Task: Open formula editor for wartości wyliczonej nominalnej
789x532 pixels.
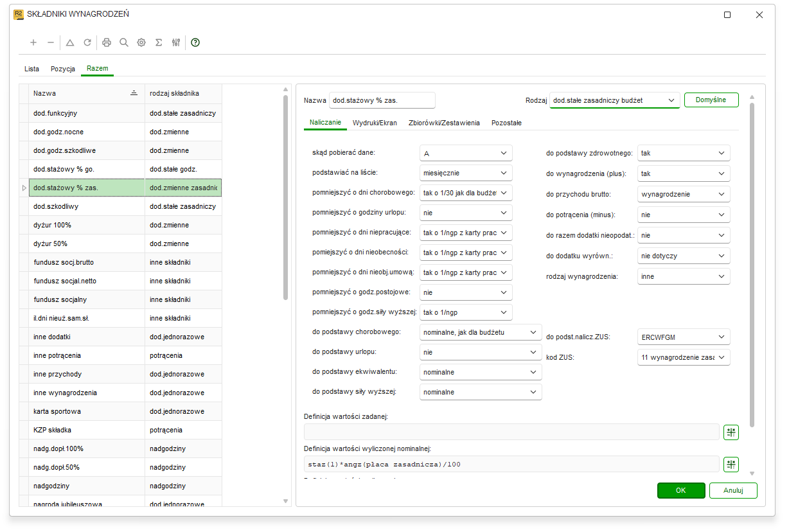Action: coord(731,464)
